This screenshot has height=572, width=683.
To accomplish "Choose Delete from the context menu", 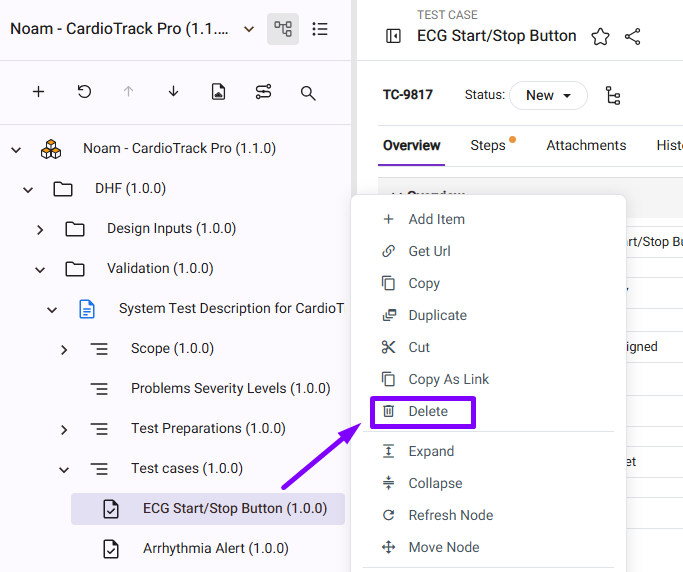I will [427, 411].
